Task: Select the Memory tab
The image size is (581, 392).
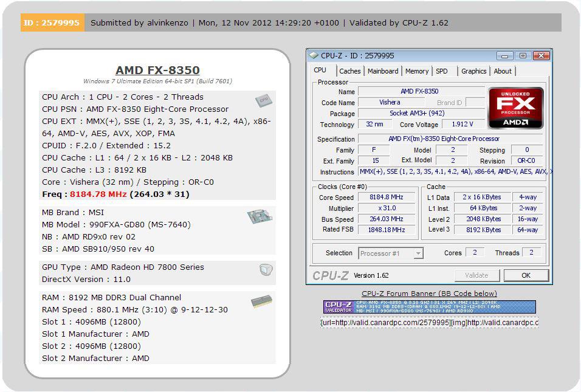Action: tap(417, 71)
